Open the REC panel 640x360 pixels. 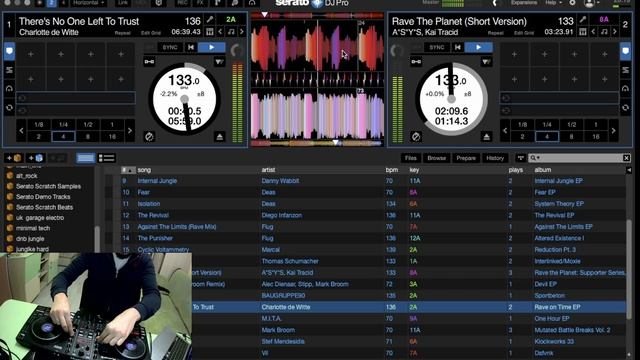point(182,3)
